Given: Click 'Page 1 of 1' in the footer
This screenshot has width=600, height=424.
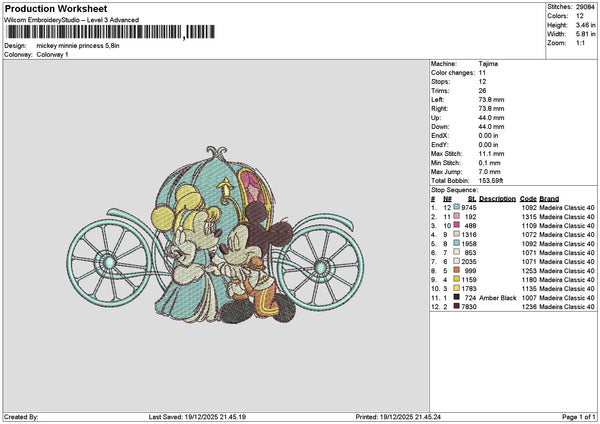Looking at the screenshot, I should (x=579, y=417).
